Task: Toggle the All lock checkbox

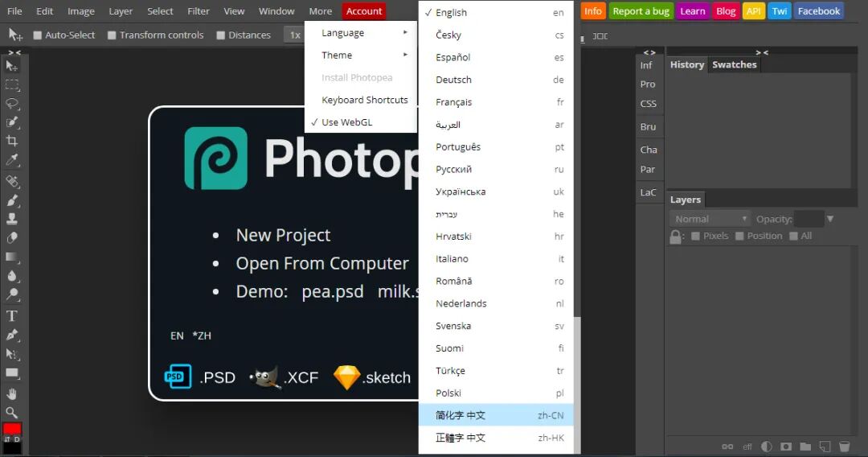Action: pyautogui.click(x=793, y=236)
